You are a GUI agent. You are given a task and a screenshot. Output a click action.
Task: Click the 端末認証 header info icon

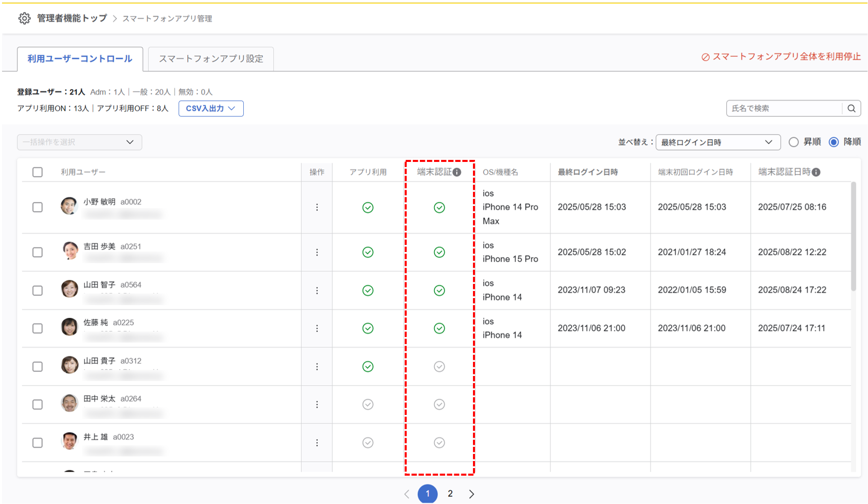pyautogui.click(x=457, y=173)
